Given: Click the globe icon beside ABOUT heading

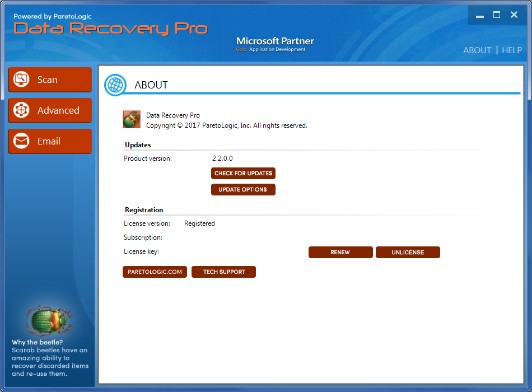Looking at the screenshot, I should [x=115, y=85].
